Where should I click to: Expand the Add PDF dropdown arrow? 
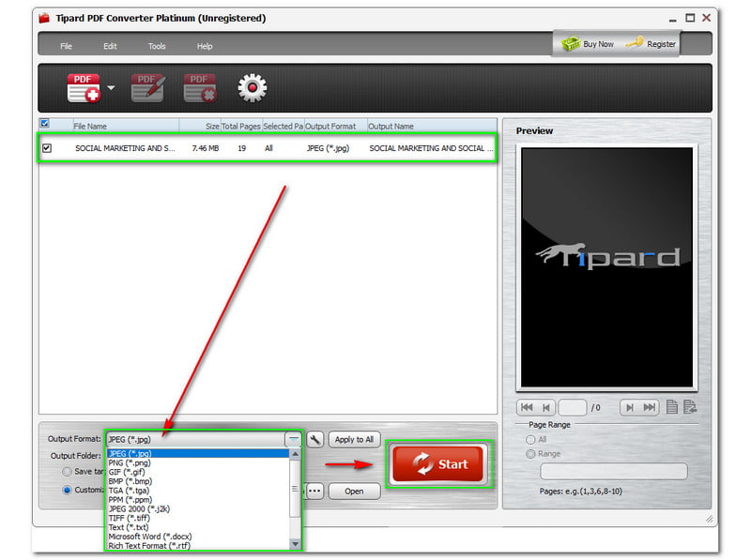pyautogui.click(x=111, y=89)
